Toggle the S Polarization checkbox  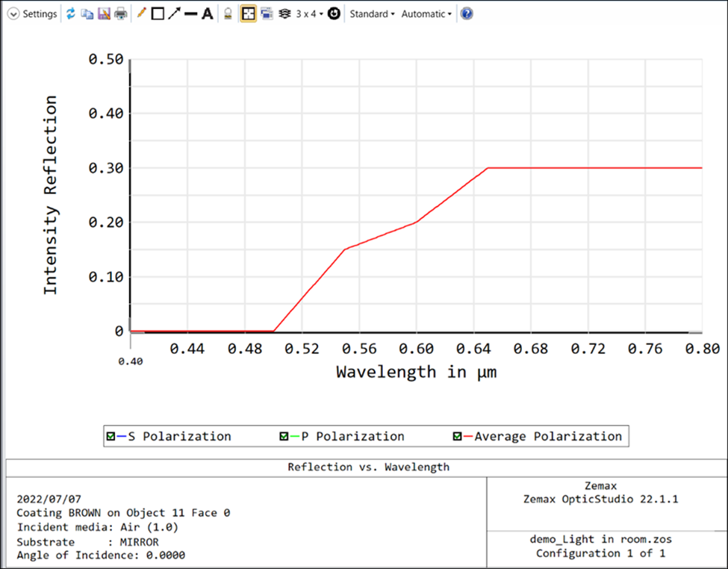click(x=111, y=437)
